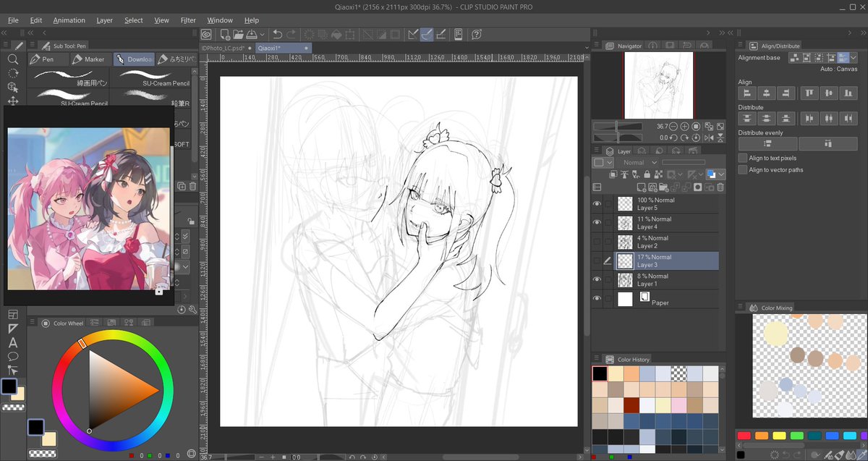Image resolution: width=868 pixels, height=461 pixels.
Task: Open Clip Studio launcher icon
Action: point(207,34)
